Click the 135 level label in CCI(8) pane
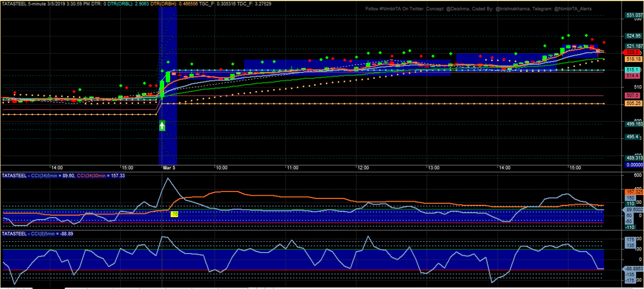This screenshot has height=289, width=644. 630,247
